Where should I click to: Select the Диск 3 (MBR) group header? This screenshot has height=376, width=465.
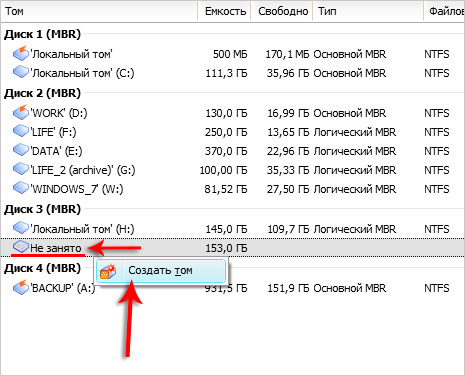(x=42, y=209)
